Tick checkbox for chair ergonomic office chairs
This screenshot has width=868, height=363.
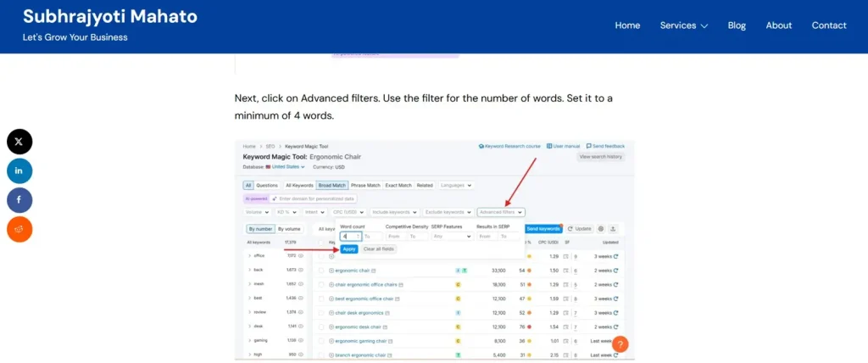(x=321, y=284)
